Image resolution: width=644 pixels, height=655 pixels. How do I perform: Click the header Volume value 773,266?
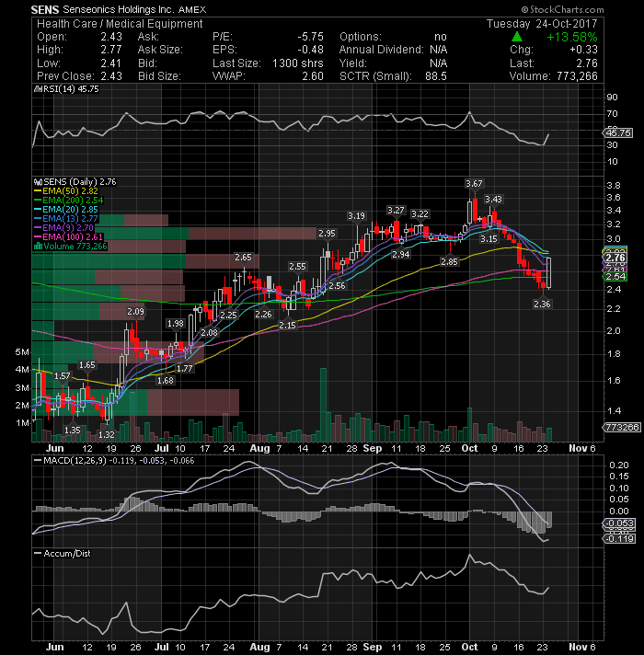577,76
